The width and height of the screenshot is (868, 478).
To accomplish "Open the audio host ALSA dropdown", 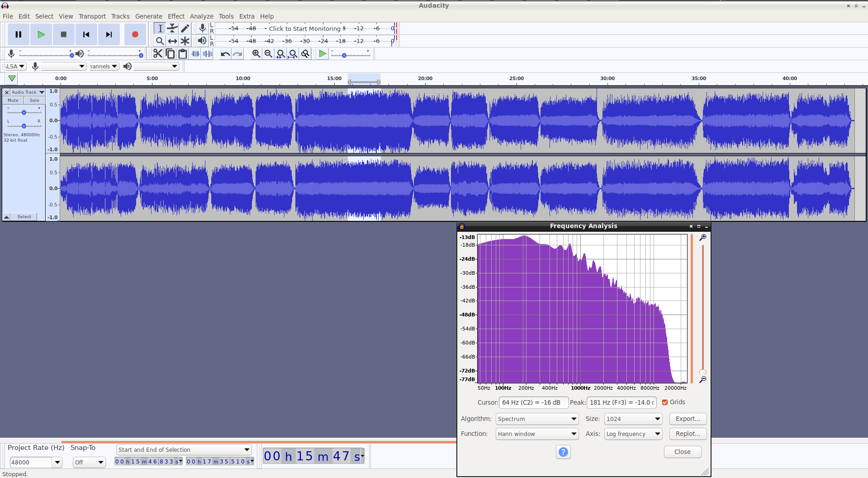I will [16, 66].
